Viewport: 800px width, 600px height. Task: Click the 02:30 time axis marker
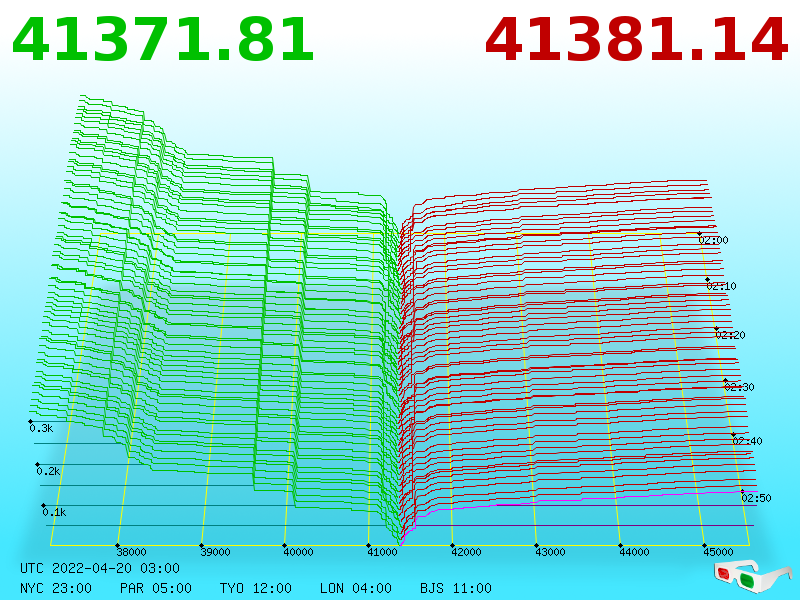(739, 387)
